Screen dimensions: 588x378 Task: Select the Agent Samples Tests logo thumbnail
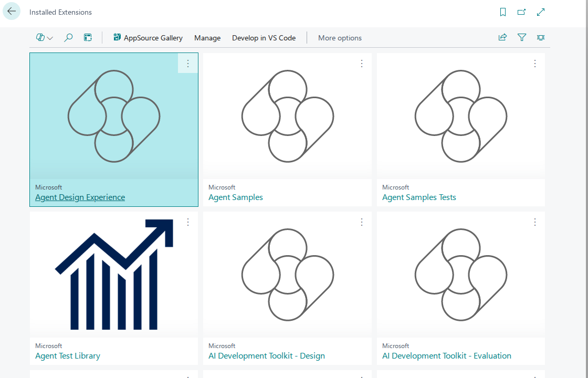(x=461, y=116)
